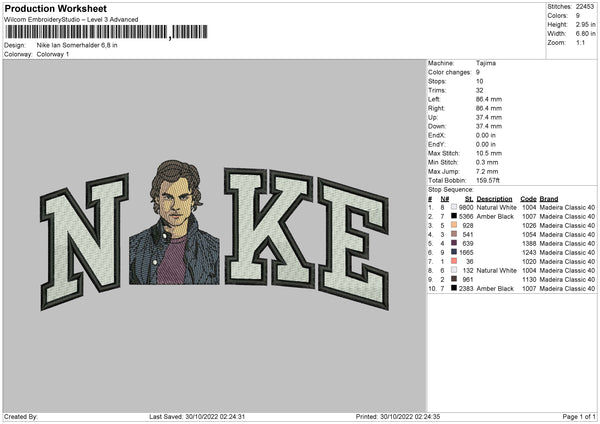This screenshot has height=424, width=600.
Task: Select design name Nike Ian Somerhalder 6,8 in
Action: 77,45
